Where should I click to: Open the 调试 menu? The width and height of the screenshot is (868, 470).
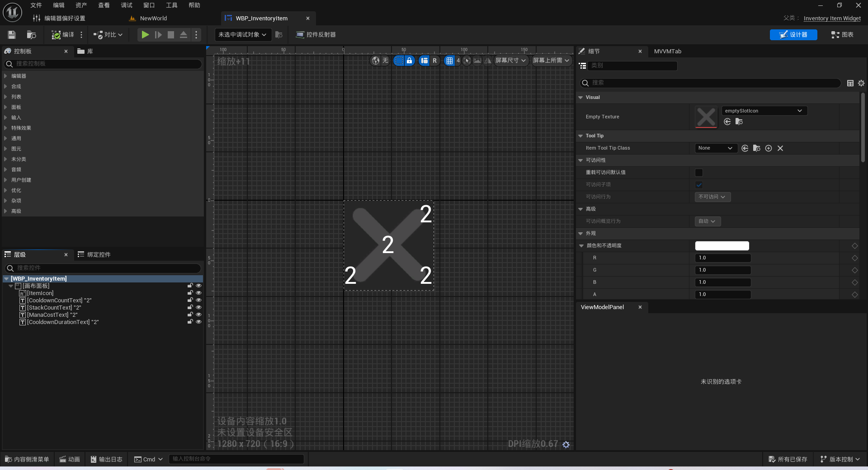click(x=127, y=5)
